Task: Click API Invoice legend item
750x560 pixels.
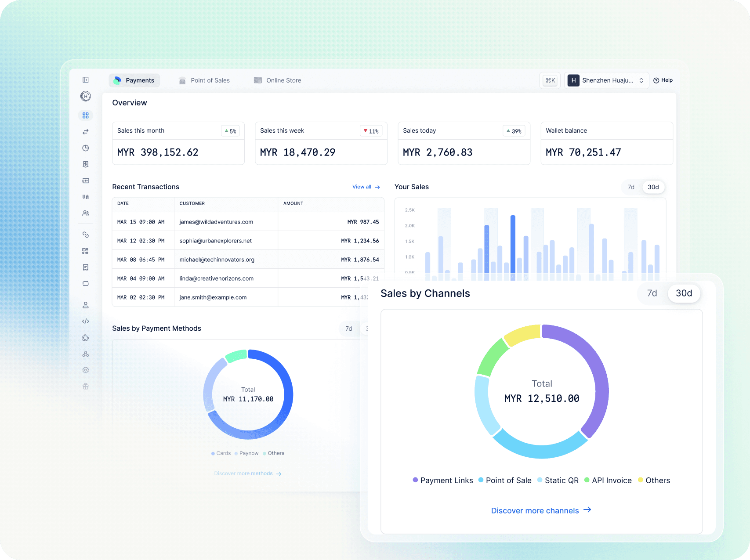Action: tap(608, 481)
